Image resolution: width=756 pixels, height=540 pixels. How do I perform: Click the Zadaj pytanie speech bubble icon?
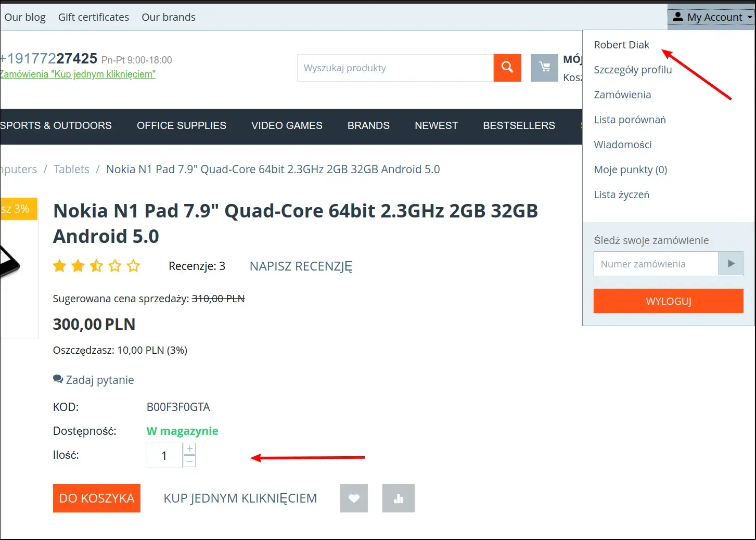click(58, 379)
